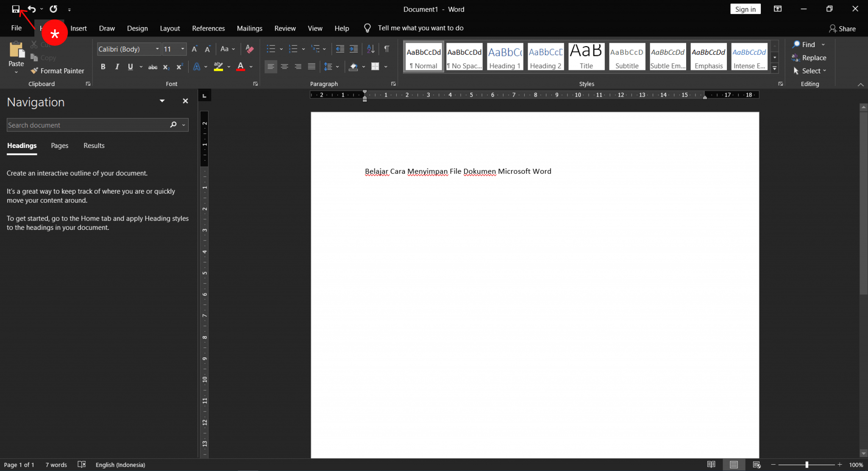Increase paragraph indent
Viewport: 868px width, 471px height.
click(x=353, y=49)
